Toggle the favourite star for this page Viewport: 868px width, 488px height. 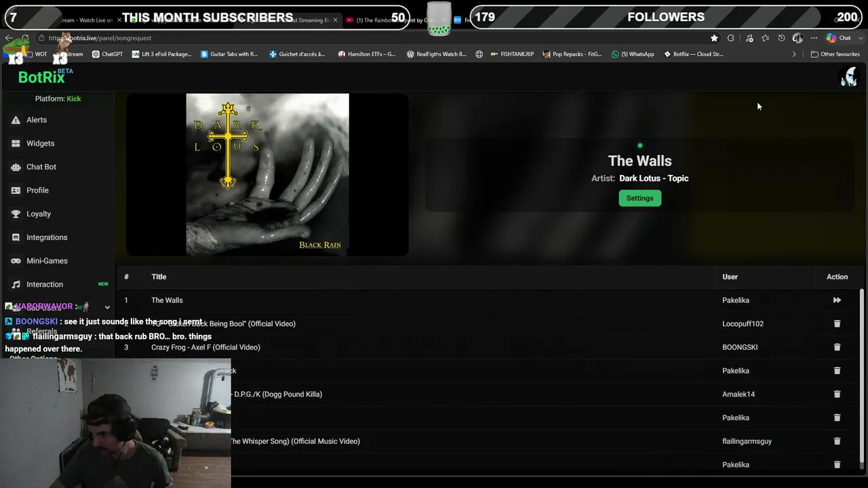tap(714, 38)
